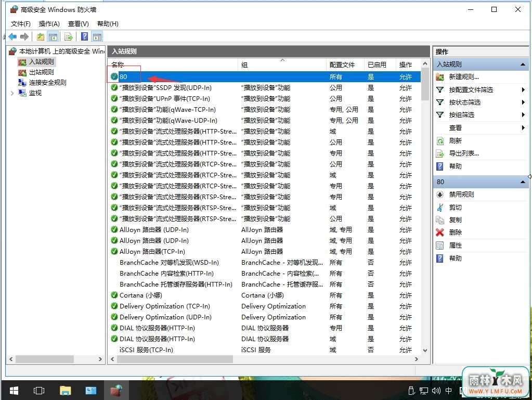Collapse the 80 actions section
532x400 pixels.
pos(523,182)
